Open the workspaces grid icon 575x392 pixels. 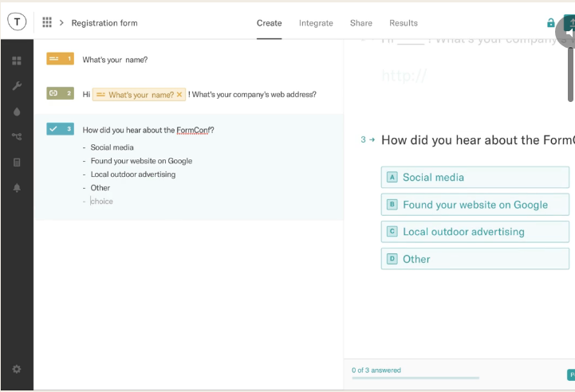(47, 23)
